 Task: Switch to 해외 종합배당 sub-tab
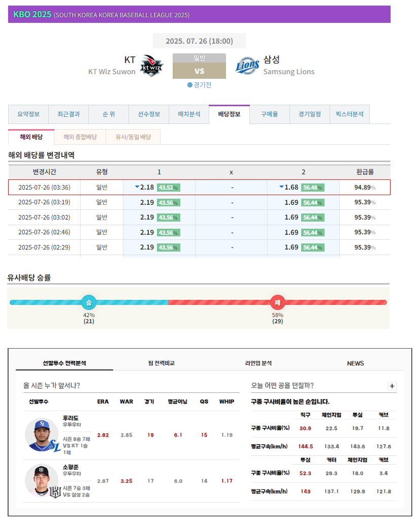click(x=80, y=137)
